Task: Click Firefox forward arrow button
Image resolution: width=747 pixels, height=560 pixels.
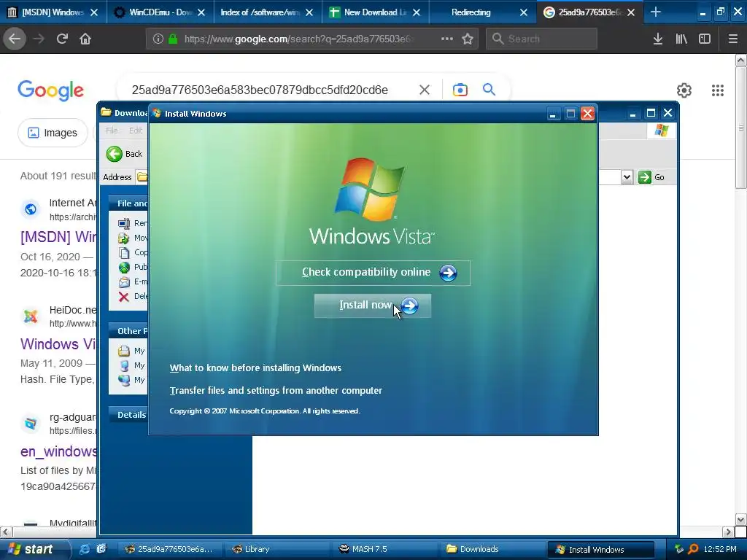Action: [x=39, y=39]
